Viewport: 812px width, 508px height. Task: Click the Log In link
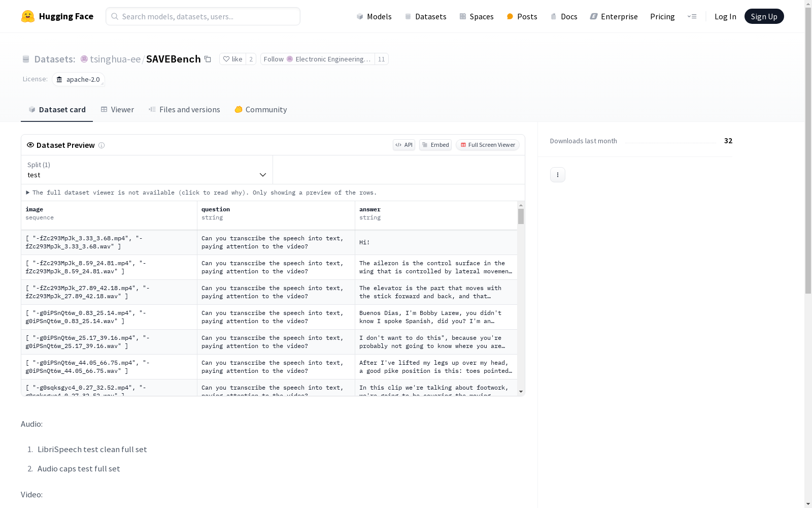(725, 16)
